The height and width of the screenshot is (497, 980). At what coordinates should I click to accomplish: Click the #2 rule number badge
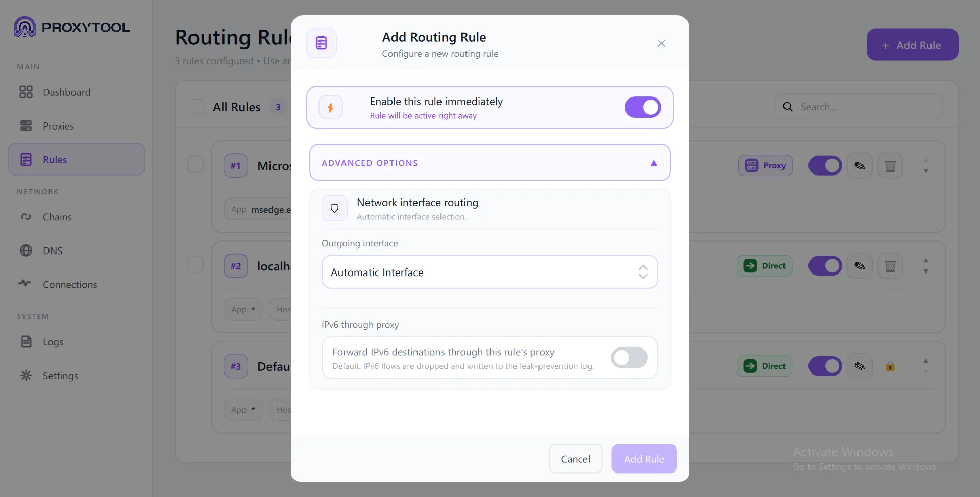[x=236, y=266]
